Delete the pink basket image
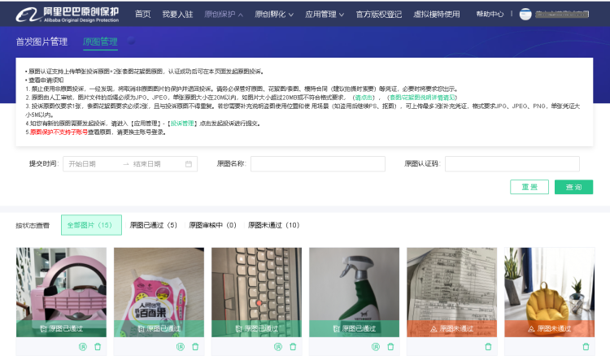This screenshot has width=610, height=364. click(x=98, y=347)
